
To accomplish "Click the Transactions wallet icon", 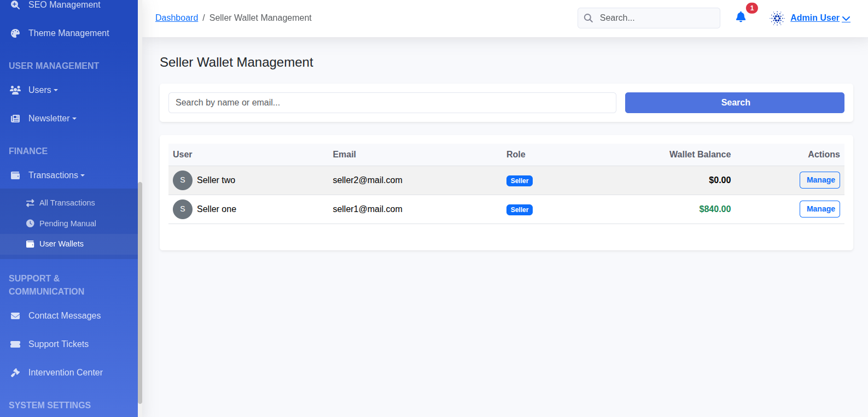I will pos(15,175).
